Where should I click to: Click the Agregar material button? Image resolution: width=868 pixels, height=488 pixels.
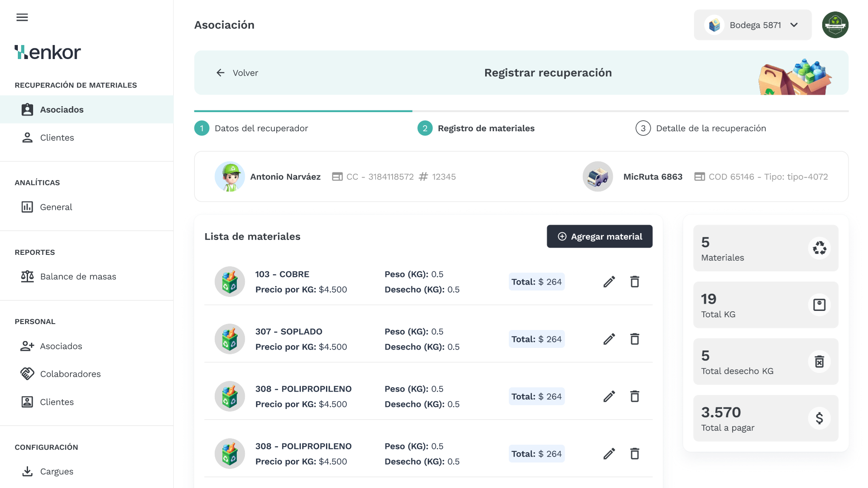tap(599, 236)
